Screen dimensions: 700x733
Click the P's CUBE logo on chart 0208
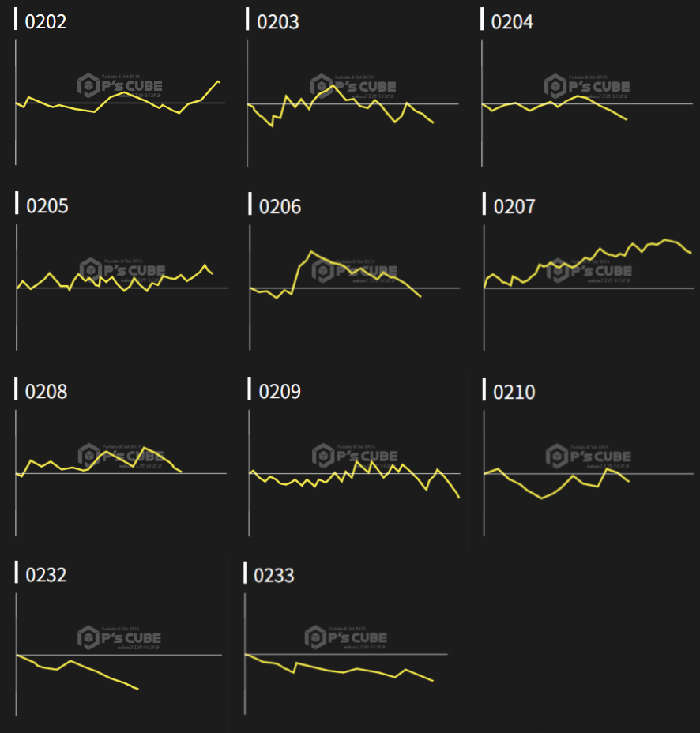pyautogui.click(x=121, y=456)
